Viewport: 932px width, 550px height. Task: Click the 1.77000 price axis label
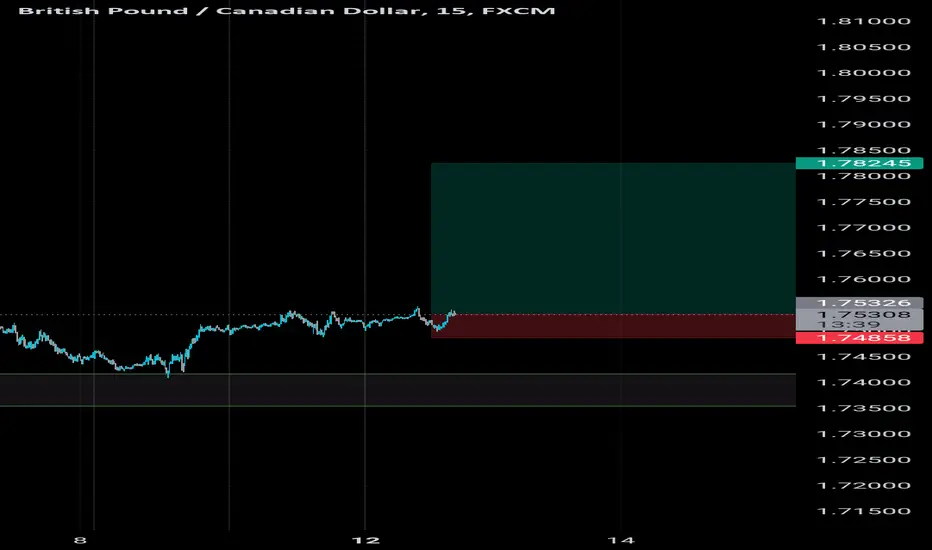(864, 228)
